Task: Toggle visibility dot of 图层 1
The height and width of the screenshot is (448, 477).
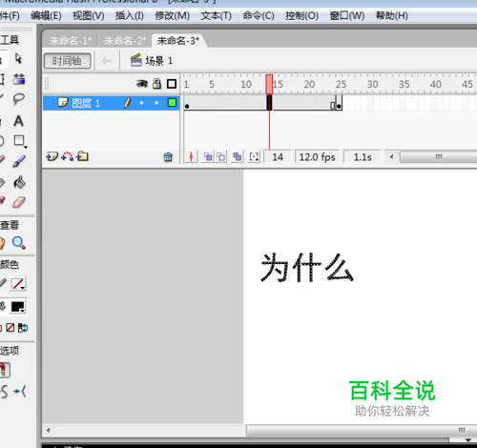Action: 141,103
